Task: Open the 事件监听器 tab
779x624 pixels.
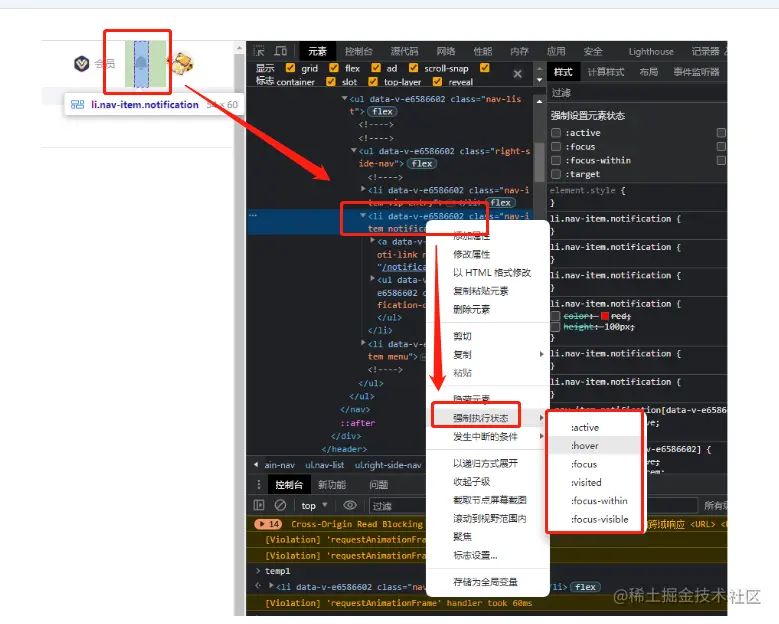Action: coord(696,72)
